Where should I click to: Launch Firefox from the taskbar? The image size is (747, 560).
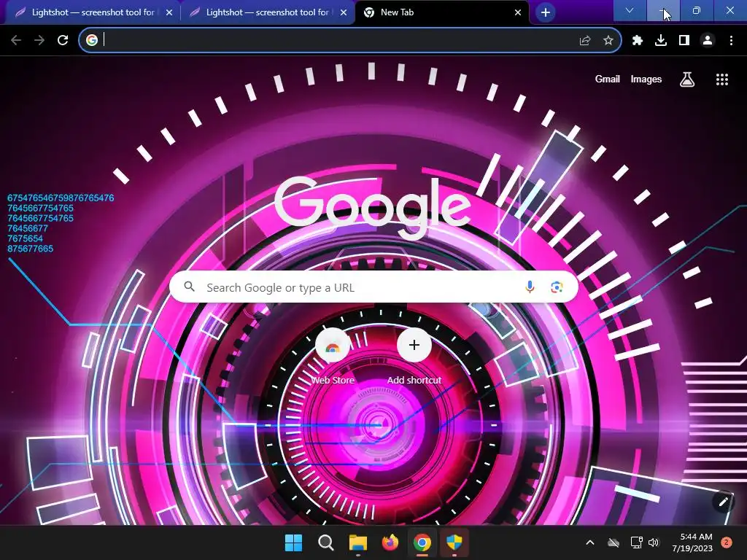point(390,542)
